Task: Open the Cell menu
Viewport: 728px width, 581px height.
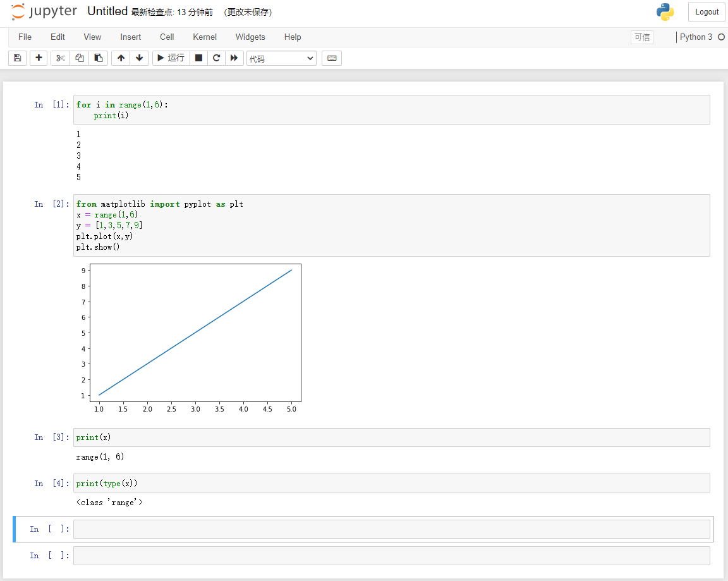Action: 167,37
